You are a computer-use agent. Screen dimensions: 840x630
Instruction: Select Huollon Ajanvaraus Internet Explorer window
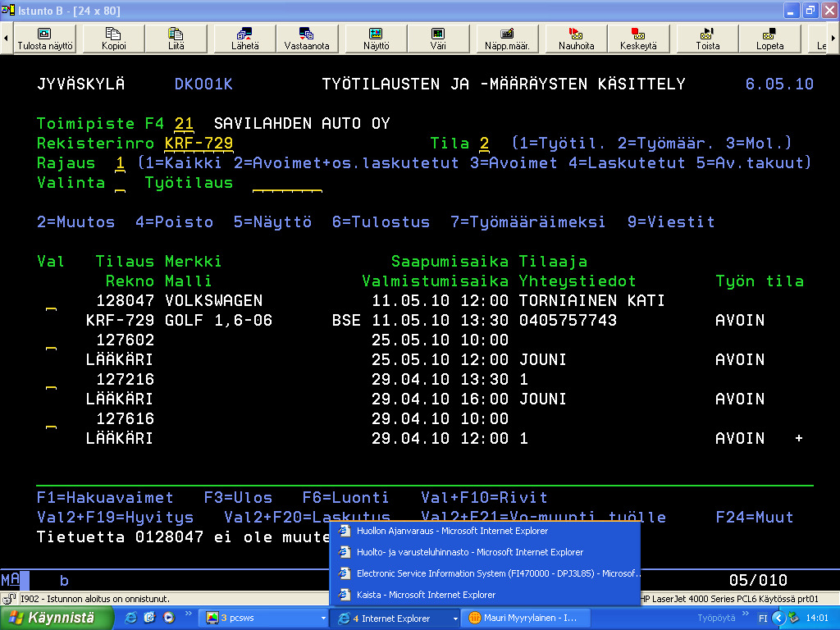pos(485,531)
